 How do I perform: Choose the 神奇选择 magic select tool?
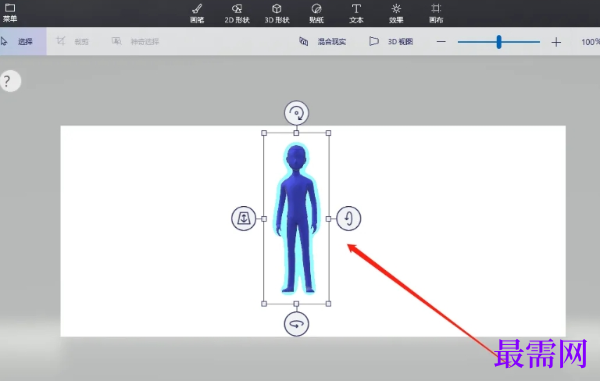coord(135,41)
